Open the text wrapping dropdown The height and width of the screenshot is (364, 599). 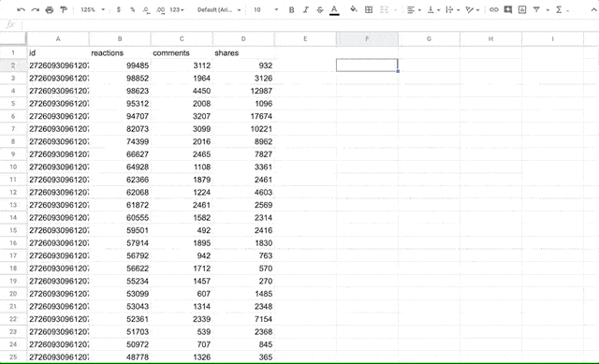coord(453,10)
